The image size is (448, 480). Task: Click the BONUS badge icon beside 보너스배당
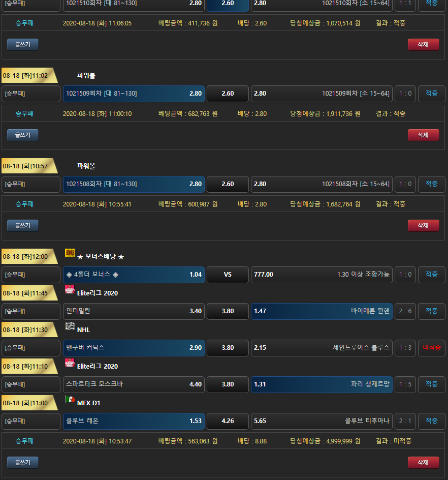pyautogui.click(x=70, y=253)
